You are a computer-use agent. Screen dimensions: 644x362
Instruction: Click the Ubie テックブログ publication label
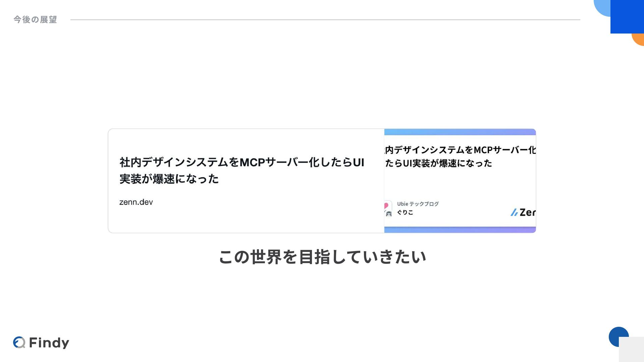[x=418, y=204]
